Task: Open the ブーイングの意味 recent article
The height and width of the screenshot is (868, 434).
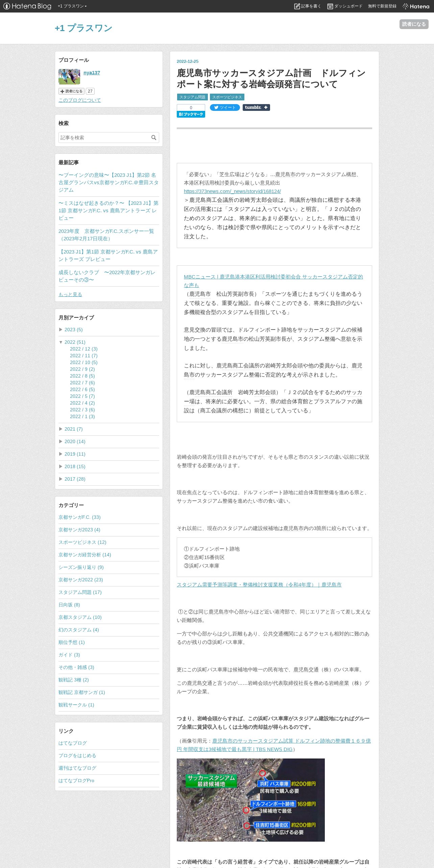Action: 108,183
